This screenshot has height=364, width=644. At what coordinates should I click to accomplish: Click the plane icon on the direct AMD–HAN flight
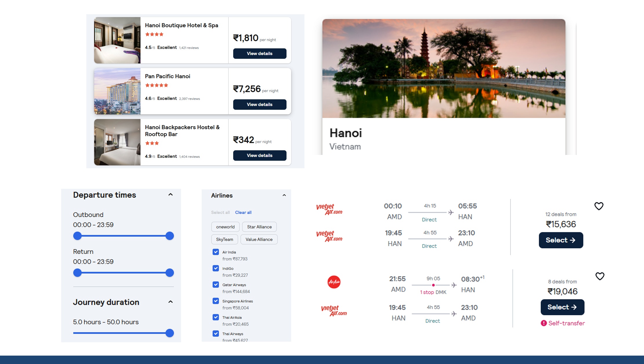tap(451, 212)
